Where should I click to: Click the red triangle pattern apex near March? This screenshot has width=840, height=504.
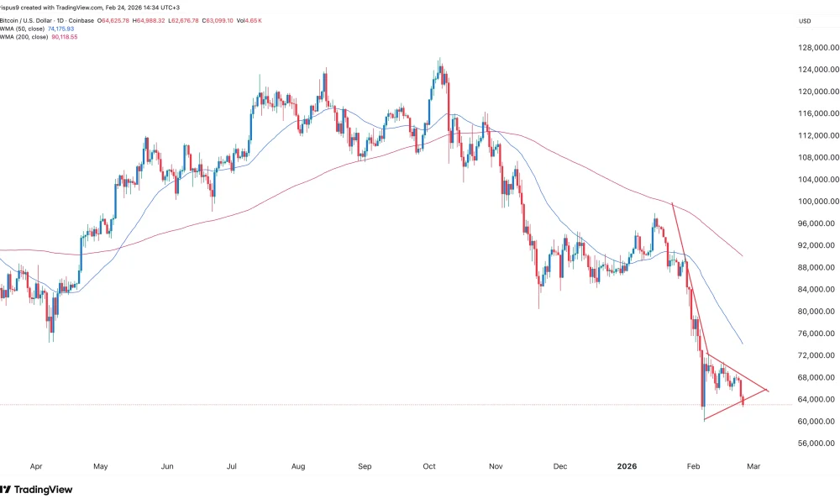tap(767, 391)
